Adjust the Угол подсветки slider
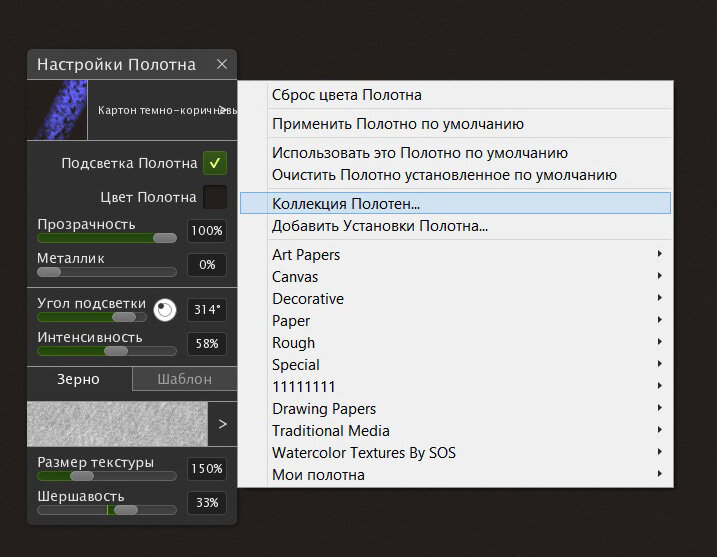Screen dimensions: 717x557 point(92,317)
